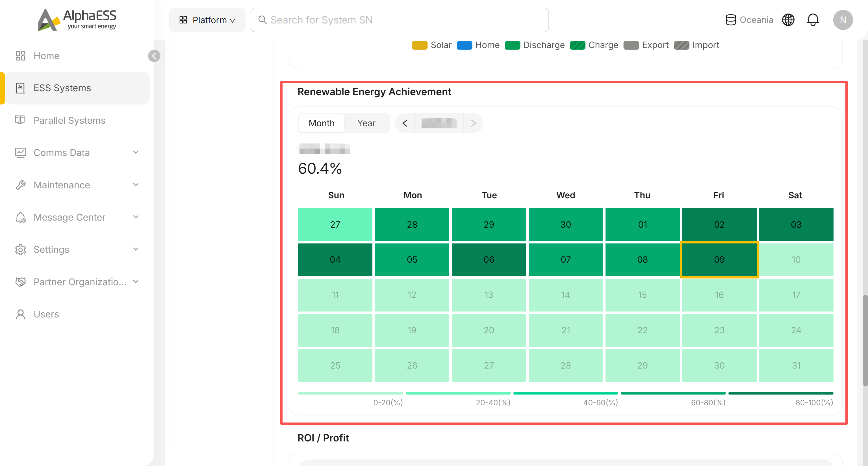Screen dimensions: 868x466
Task: Select day 04 in the calendar
Action: click(x=335, y=260)
